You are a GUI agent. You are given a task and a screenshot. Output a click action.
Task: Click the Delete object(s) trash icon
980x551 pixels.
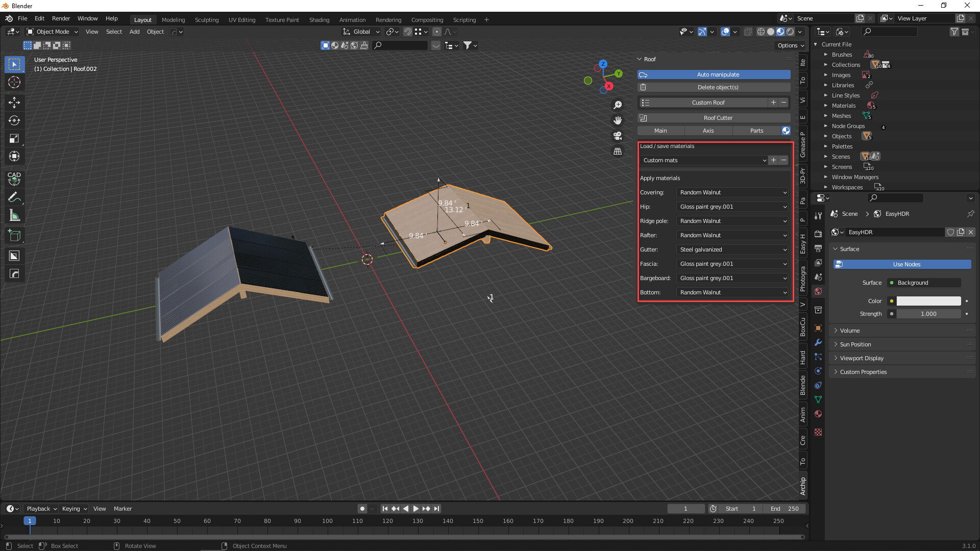pos(643,87)
